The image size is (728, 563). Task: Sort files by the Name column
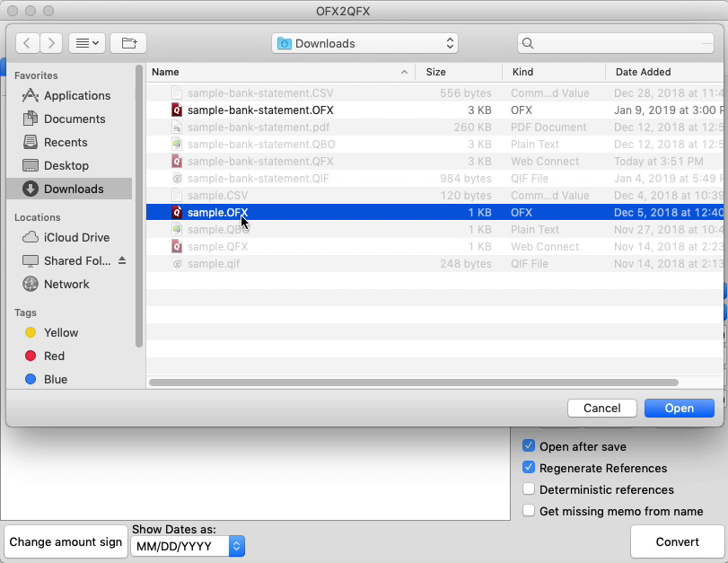point(280,72)
